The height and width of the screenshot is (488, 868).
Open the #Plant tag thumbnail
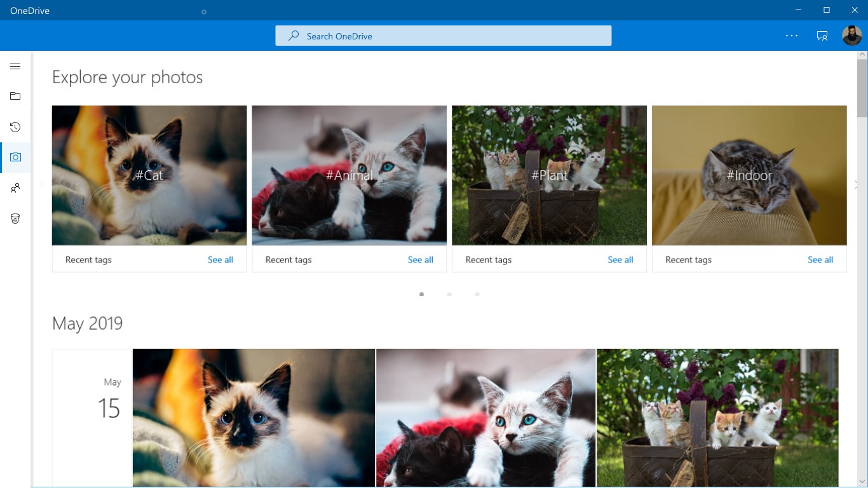(x=550, y=175)
